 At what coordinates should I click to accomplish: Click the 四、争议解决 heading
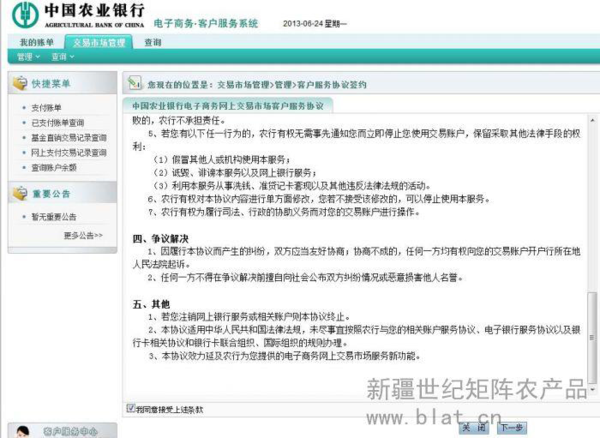click(x=161, y=239)
